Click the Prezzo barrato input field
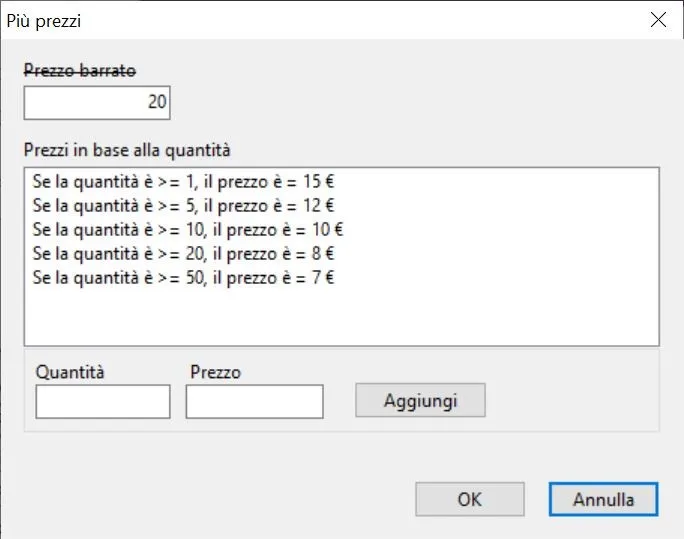This screenshot has width=684, height=539. tap(97, 101)
